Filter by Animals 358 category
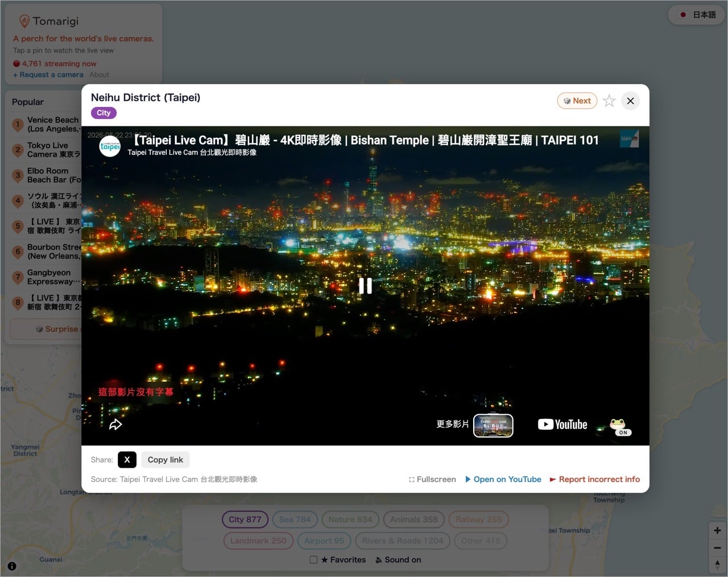The image size is (728, 577). point(414,520)
